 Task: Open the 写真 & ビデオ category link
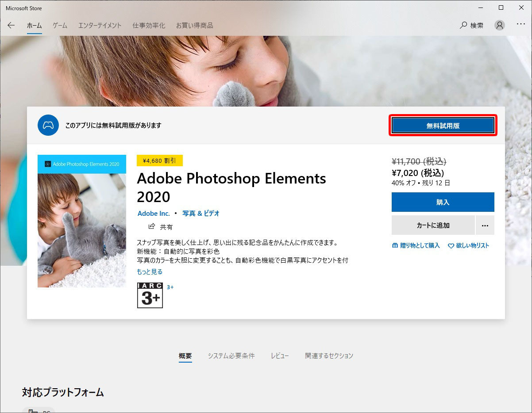point(201,213)
